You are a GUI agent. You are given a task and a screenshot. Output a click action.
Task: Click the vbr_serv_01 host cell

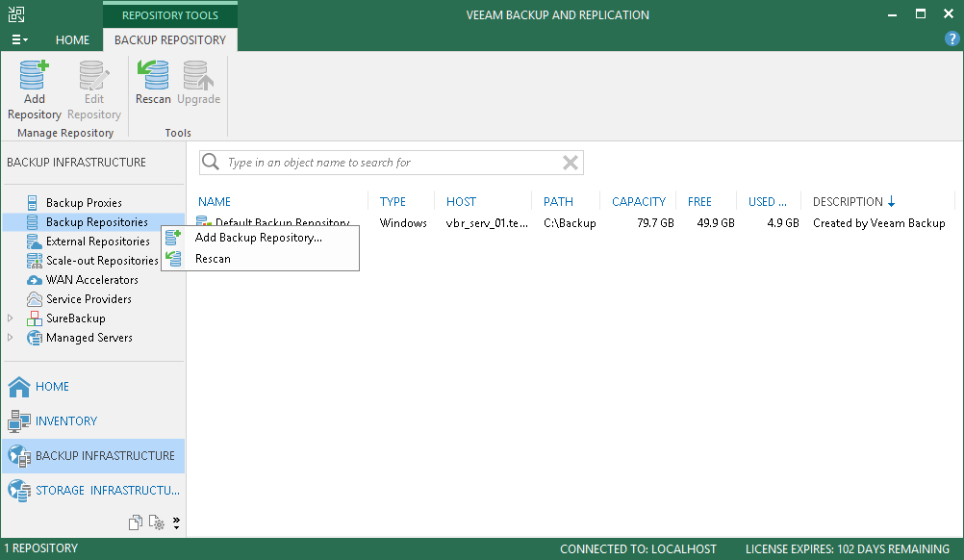487,223
